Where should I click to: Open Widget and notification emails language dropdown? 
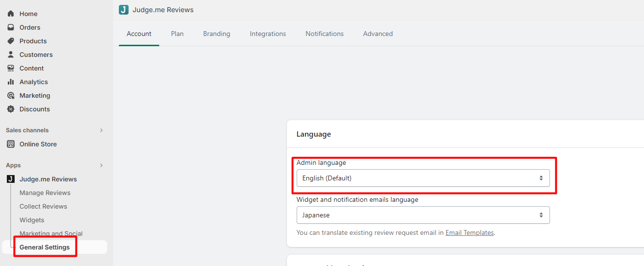point(423,215)
